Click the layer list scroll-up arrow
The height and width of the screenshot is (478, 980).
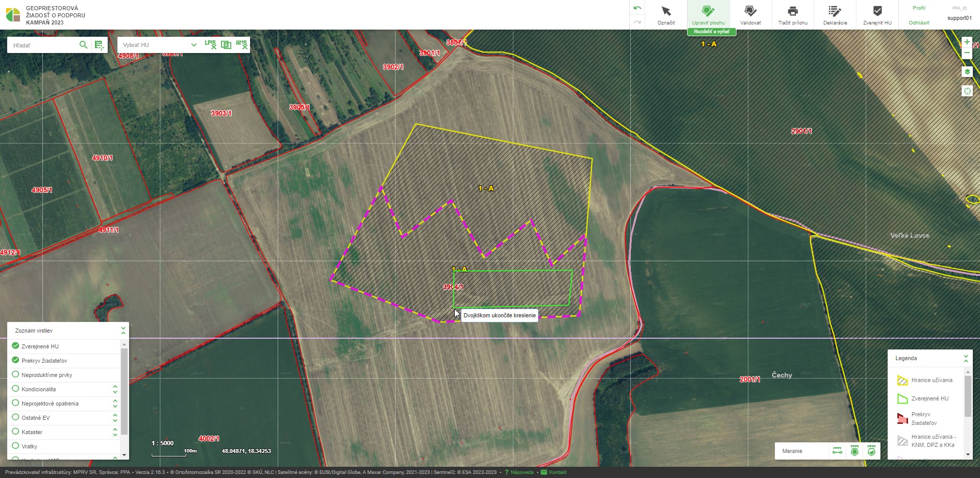tap(124, 345)
